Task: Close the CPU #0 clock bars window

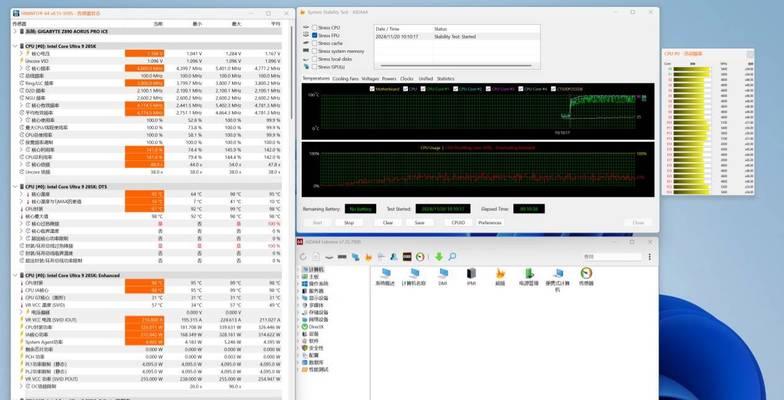Action: [x=749, y=54]
